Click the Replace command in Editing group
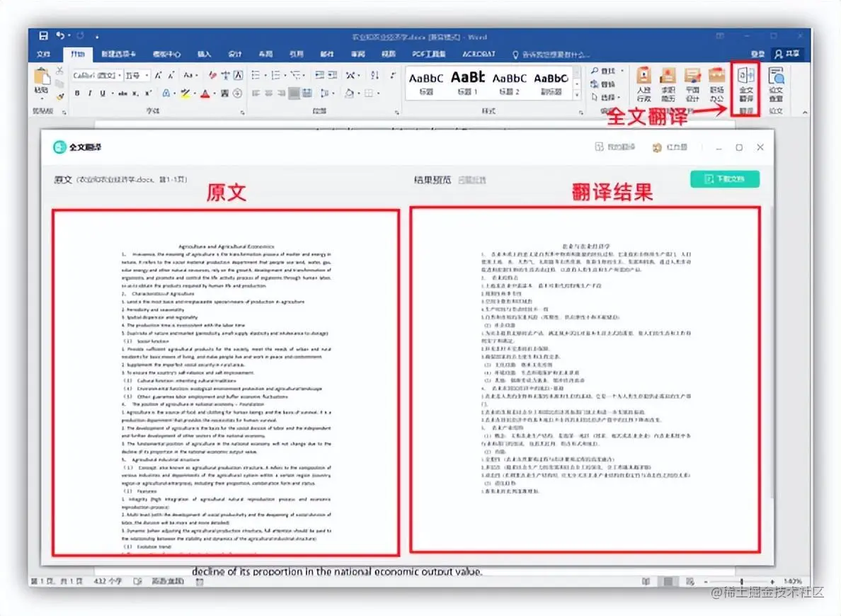The height and width of the screenshot is (616, 841). (x=603, y=84)
